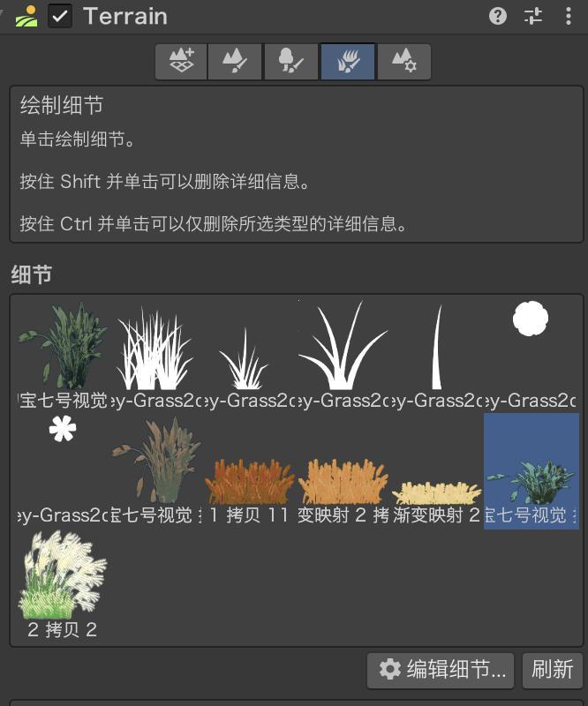588x706 pixels.
Task: Select the highlighted blue-green plant detail
Action: tap(531, 471)
